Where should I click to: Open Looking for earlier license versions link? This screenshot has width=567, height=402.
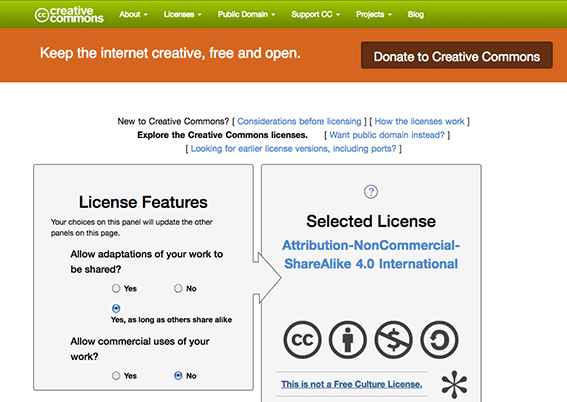pos(293,149)
